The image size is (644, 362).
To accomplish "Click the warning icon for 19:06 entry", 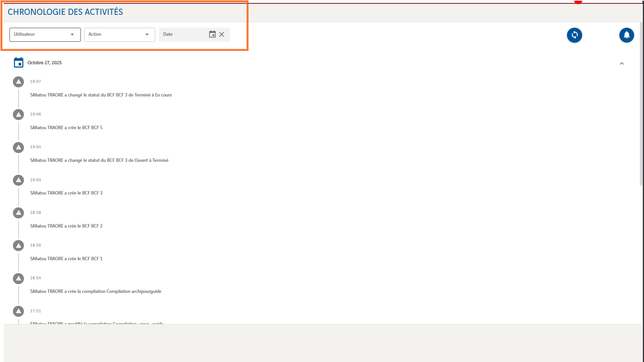I will coord(18,114).
